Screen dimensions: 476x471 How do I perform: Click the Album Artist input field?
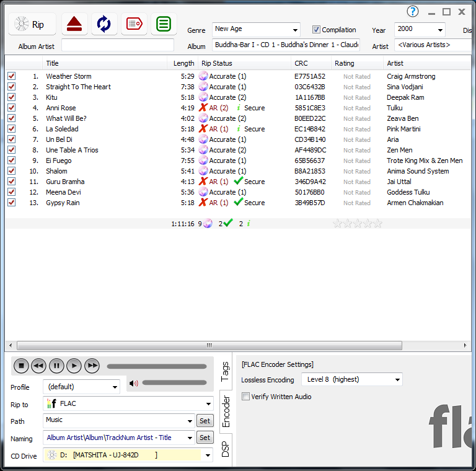pos(118,45)
